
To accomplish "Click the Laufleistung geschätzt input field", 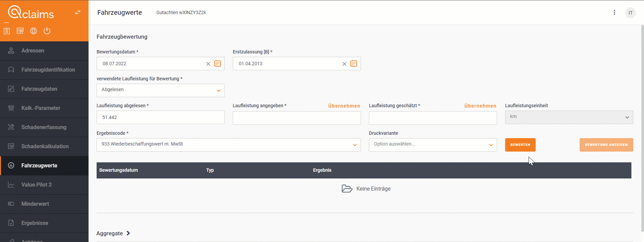I will pos(433,118).
